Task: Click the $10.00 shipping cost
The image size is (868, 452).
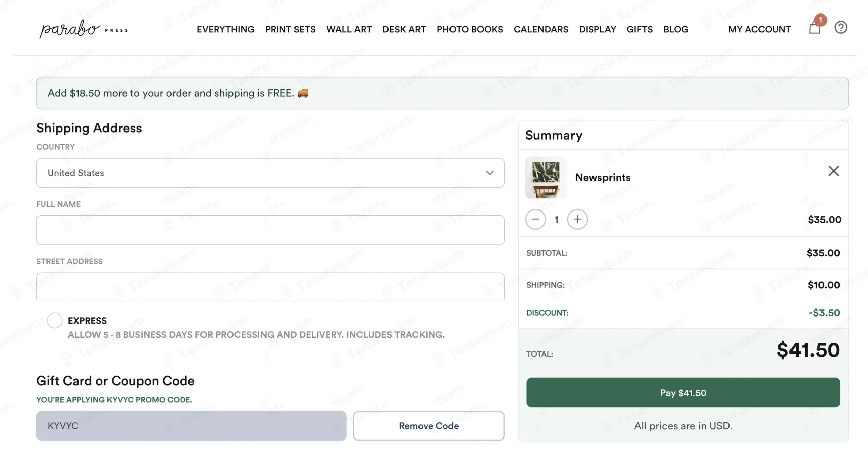Action: coord(824,285)
